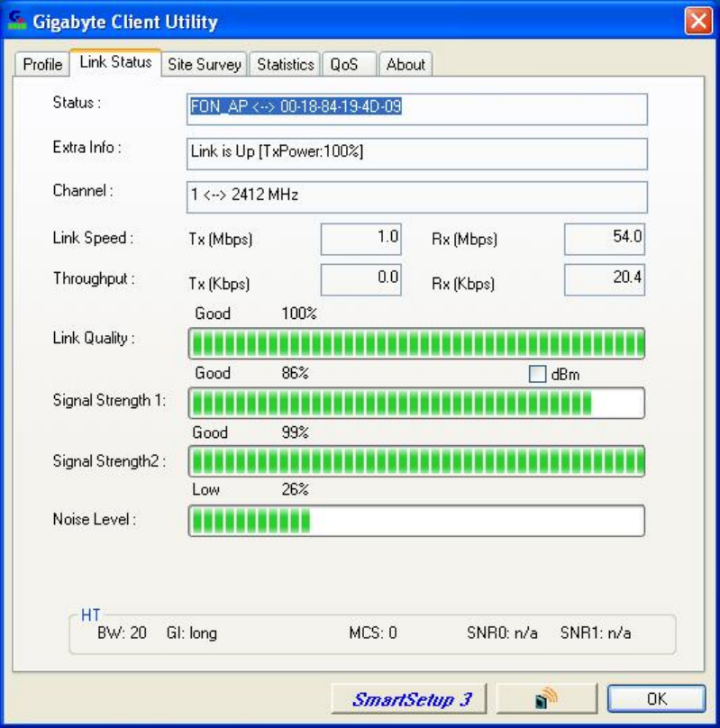Screen dimensions: 720x728
Task: Click the SmartSetup 3 button
Action: (x=409, y=698)
